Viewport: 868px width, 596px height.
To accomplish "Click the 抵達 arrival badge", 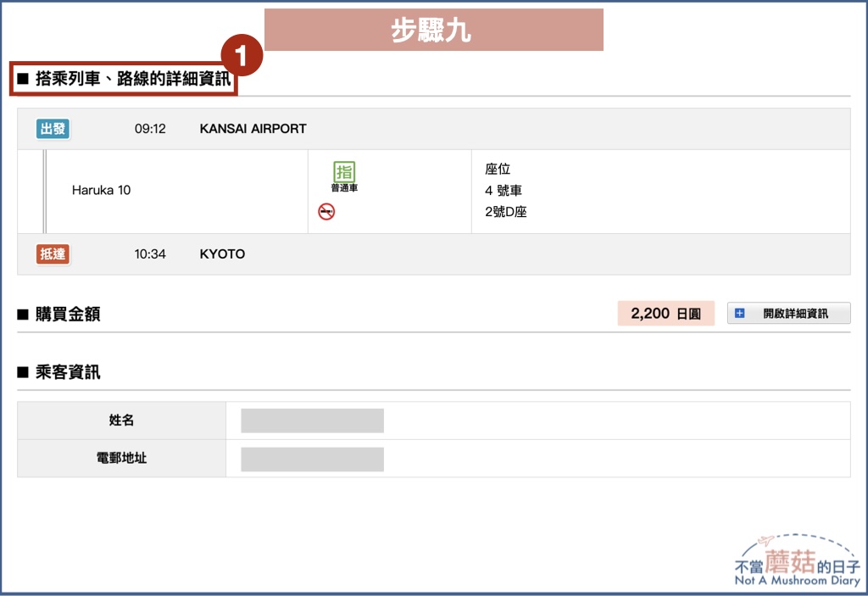I will tap(53, 253).
